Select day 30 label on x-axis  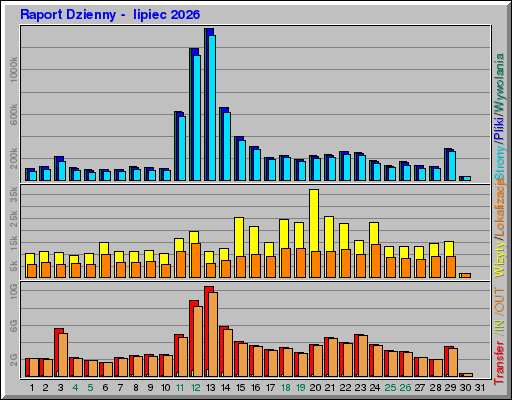(466, 388)
